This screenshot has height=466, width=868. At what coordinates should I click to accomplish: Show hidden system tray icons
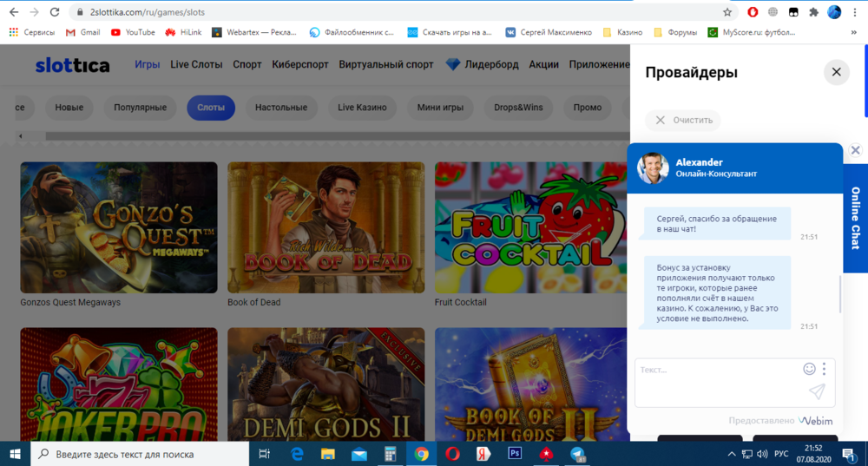coord(731,454)
